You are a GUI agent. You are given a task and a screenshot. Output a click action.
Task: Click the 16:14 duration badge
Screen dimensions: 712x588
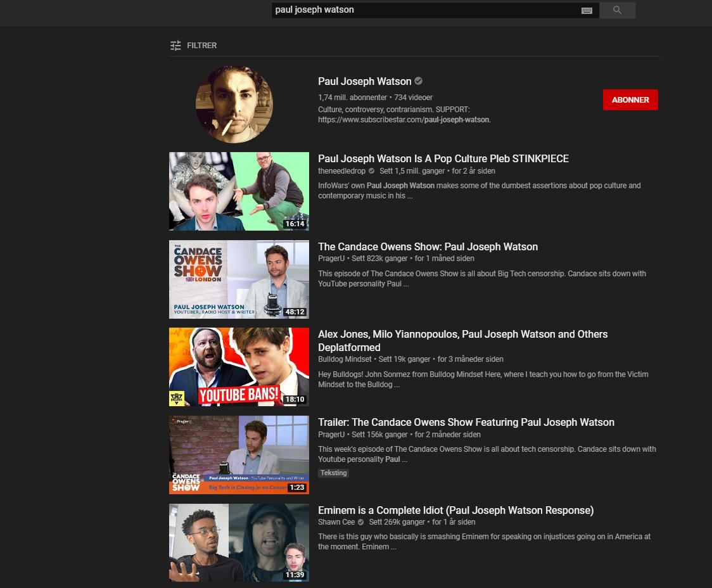(x=295, y=224)
